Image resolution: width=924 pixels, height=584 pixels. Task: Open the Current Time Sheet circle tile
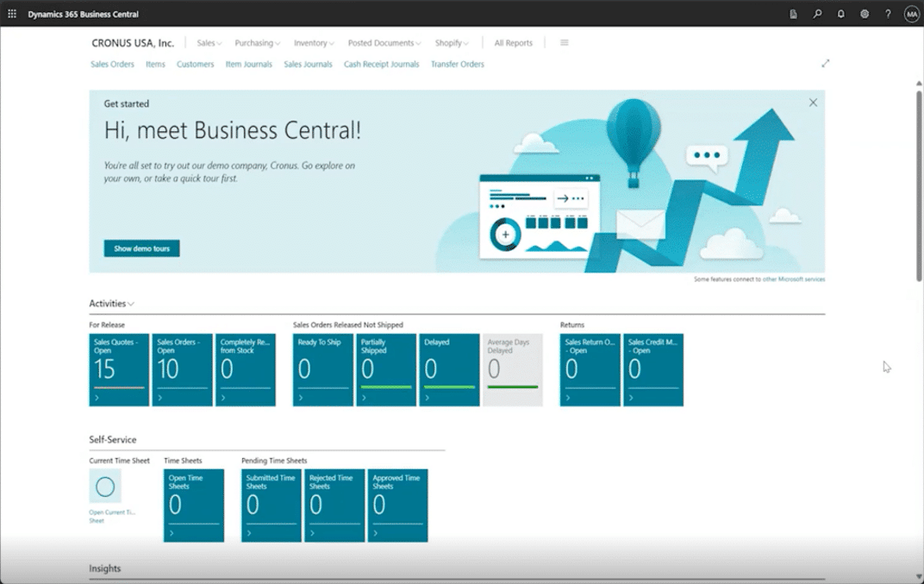105,487
